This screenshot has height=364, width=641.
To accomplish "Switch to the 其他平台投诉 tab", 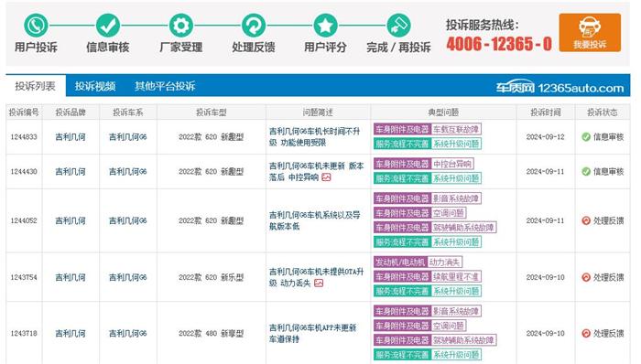I will click(x=165, y=86).
